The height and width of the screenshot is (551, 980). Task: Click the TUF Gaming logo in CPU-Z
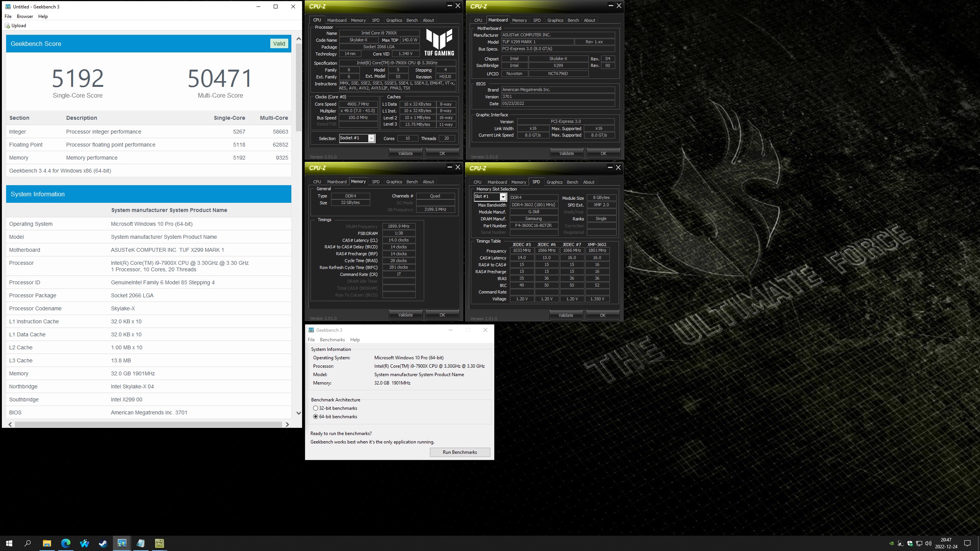(x=439, y=42)
